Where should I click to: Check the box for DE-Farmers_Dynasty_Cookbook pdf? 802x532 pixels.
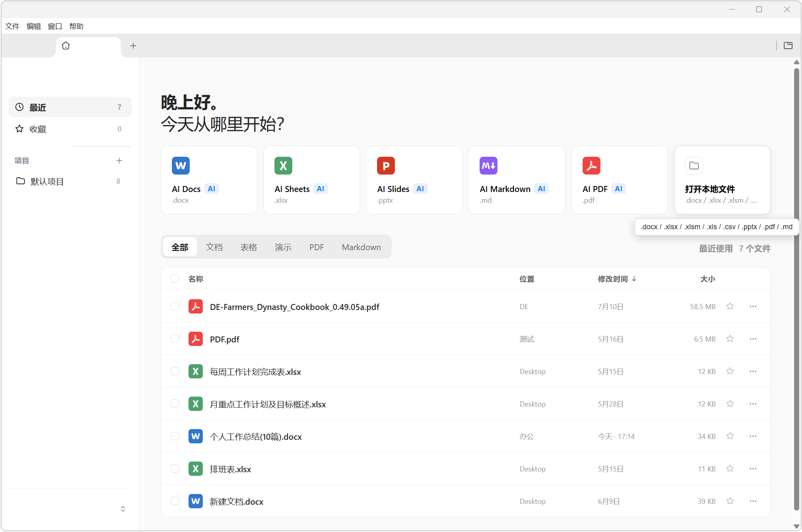tap(175, 306)
